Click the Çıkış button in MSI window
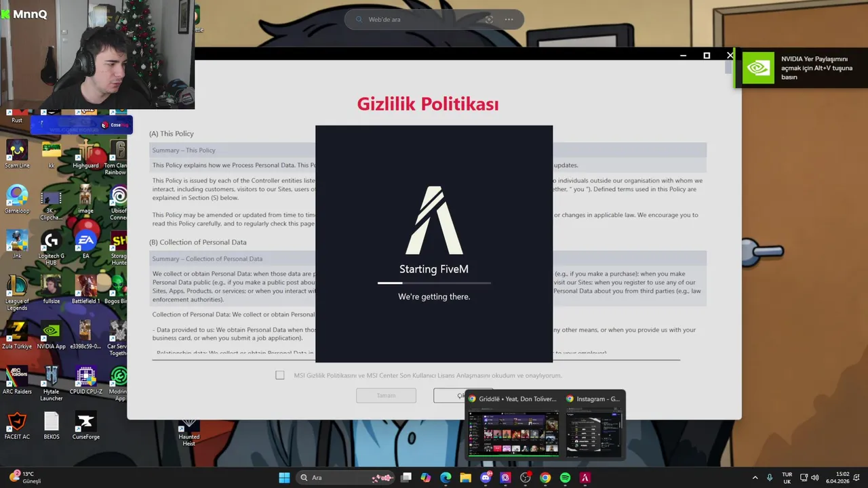The width and height of the screenshot is (868, 488). [463, 395]
